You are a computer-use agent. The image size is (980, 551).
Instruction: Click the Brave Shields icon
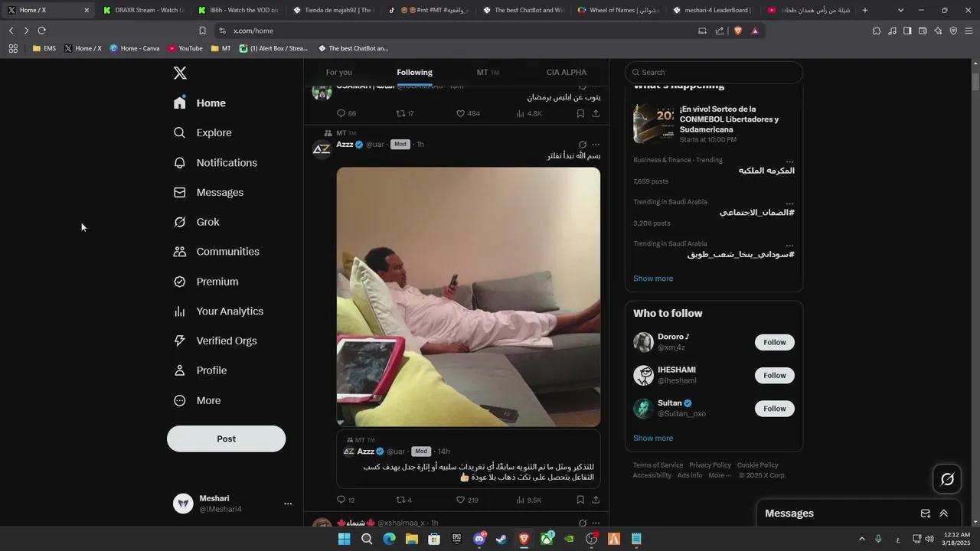(x=739, y=31)
